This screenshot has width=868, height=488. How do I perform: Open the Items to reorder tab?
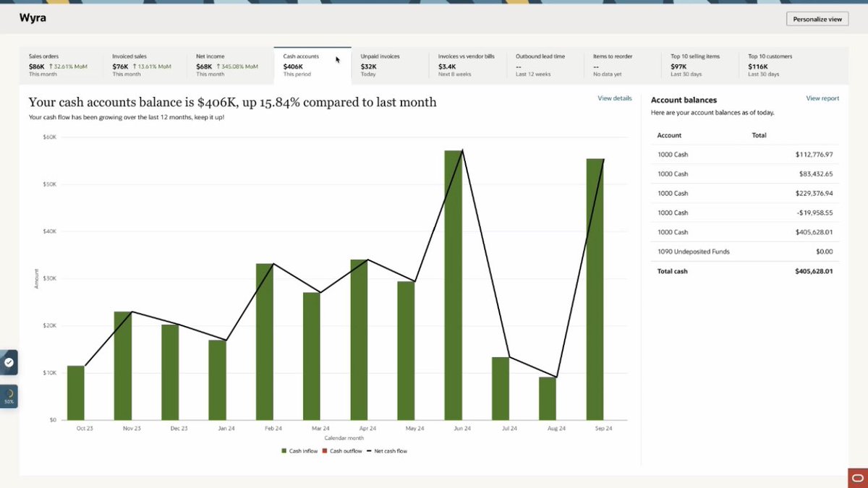pyautogui.click(x=623, y=65)
